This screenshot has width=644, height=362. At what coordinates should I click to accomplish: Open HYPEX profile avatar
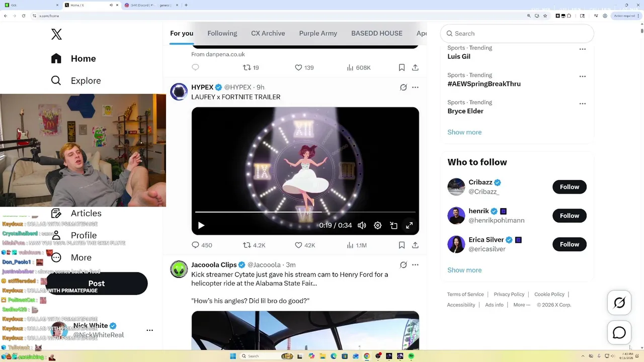click(x=179, y=92)
